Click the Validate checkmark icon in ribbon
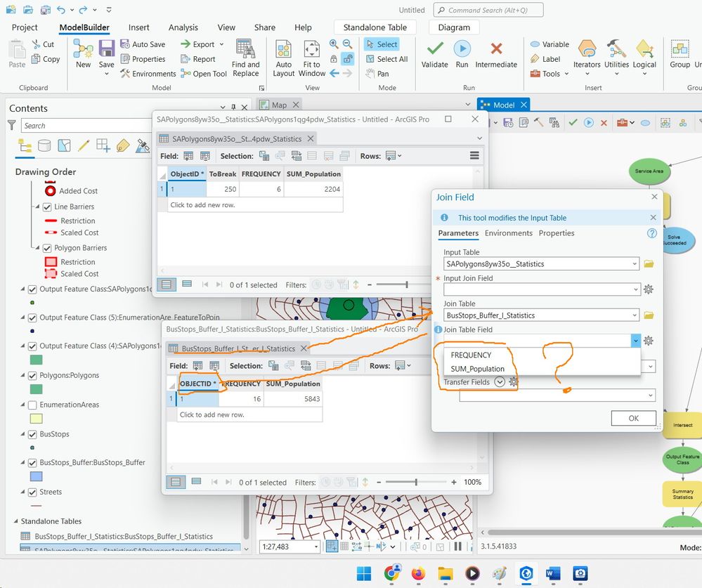This screenshot has height=588, width=702. (x=435, y=48)
